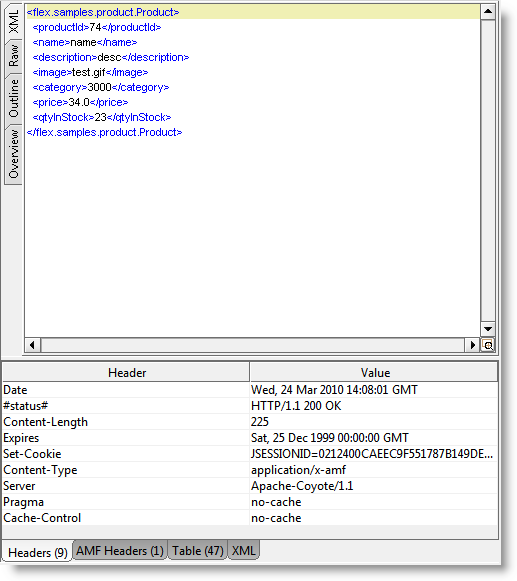Switch to the vertical XML tab
Viewport: 517px width, 581px height.
point(14,21)
